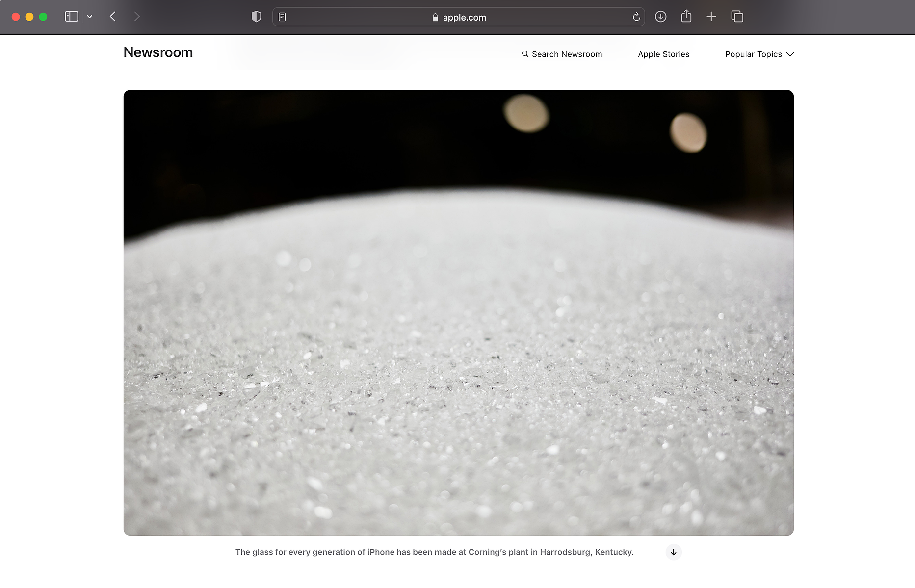Image resolution: width=915 pixels, height=588 pixels.
Task: Enter full screen with the green button
Action: click(43, 17)
